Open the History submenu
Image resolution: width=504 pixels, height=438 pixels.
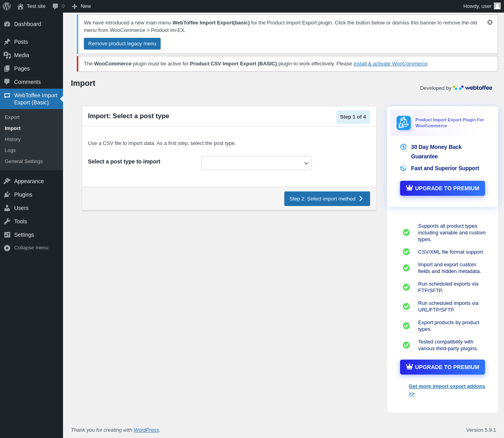(13, 139)
